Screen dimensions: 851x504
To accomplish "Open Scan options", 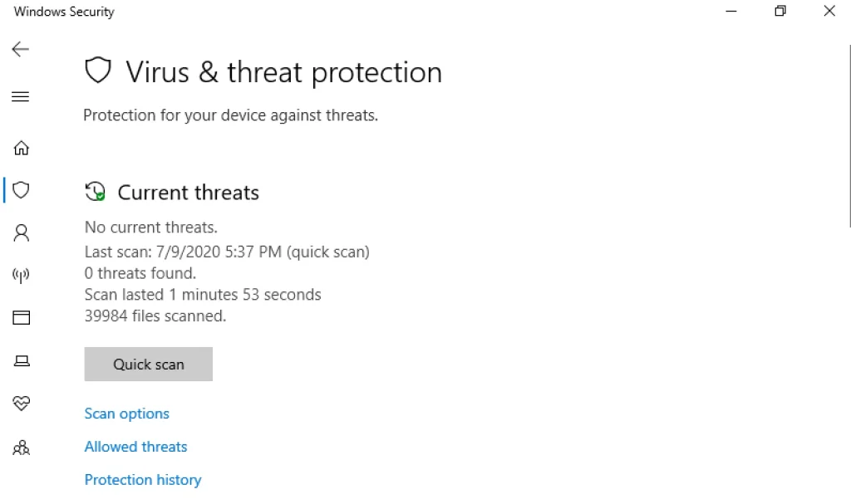I will click(x=126, y=413).
